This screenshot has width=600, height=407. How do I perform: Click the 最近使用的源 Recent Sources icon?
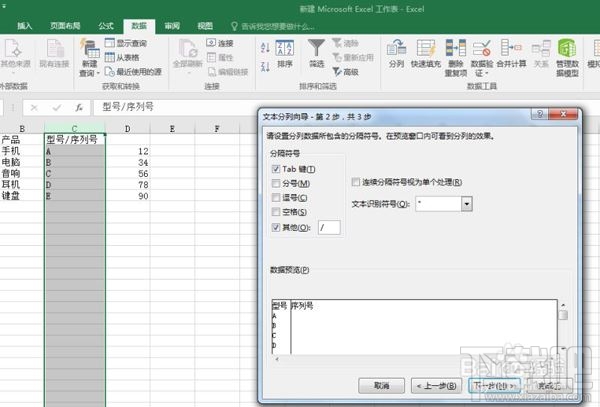click(110, 72)
